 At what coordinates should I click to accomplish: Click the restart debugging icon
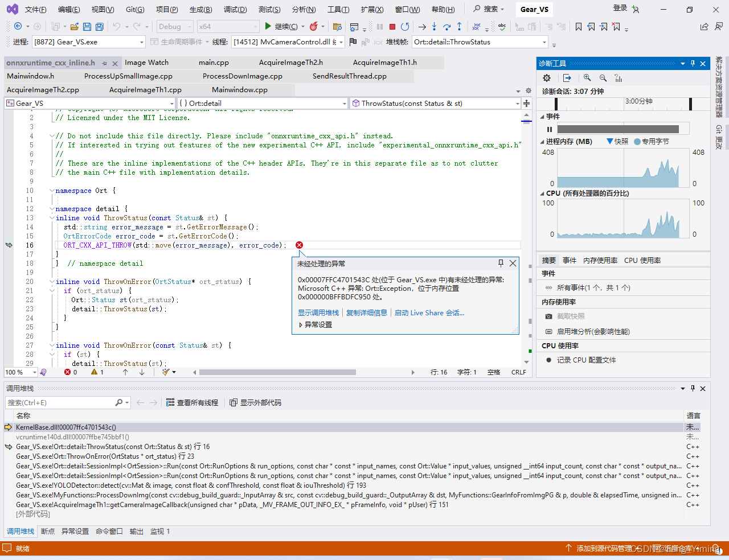tap(405, 26)
